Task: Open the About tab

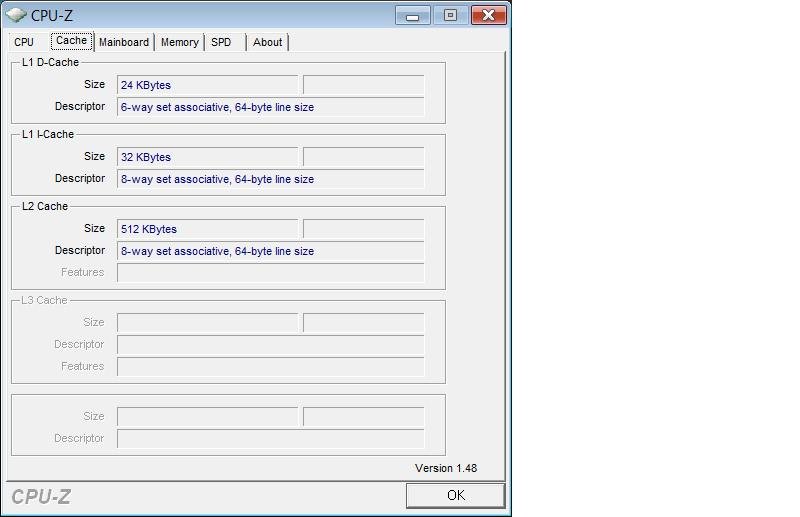Action: 267,42
